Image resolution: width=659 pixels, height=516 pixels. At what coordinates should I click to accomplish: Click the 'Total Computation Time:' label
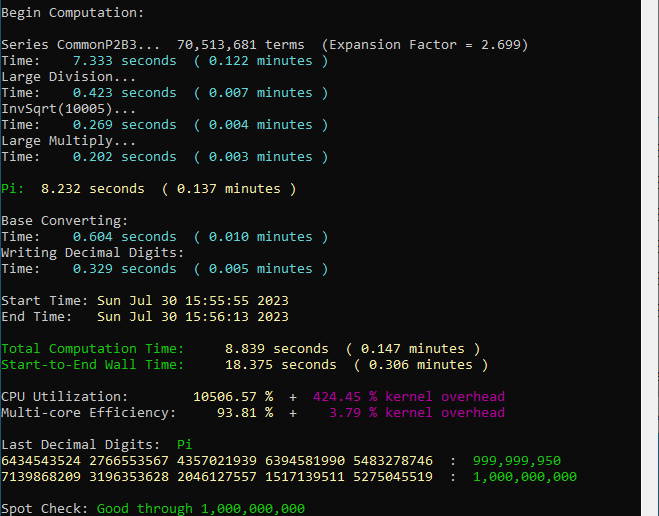[92, 349]
